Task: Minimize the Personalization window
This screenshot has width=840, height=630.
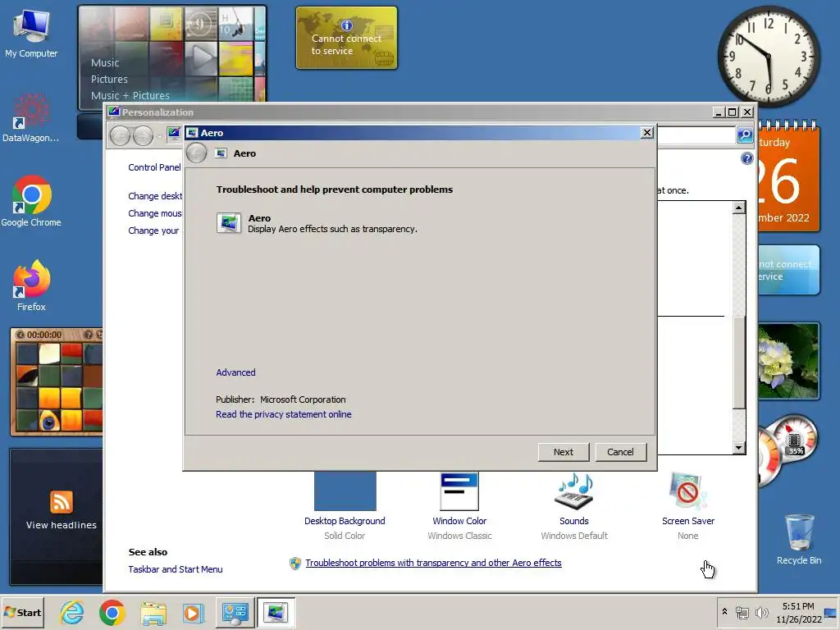Action: point(719,112)
